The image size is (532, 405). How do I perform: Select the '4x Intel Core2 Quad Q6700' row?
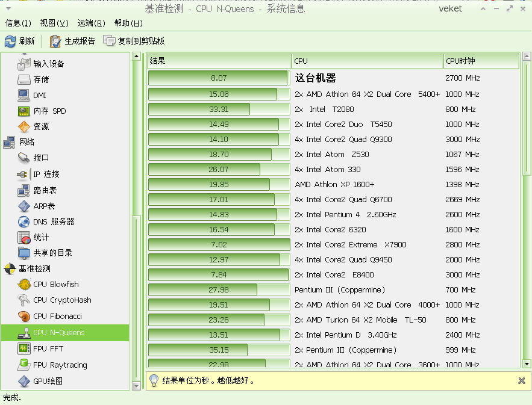point(334,200)
